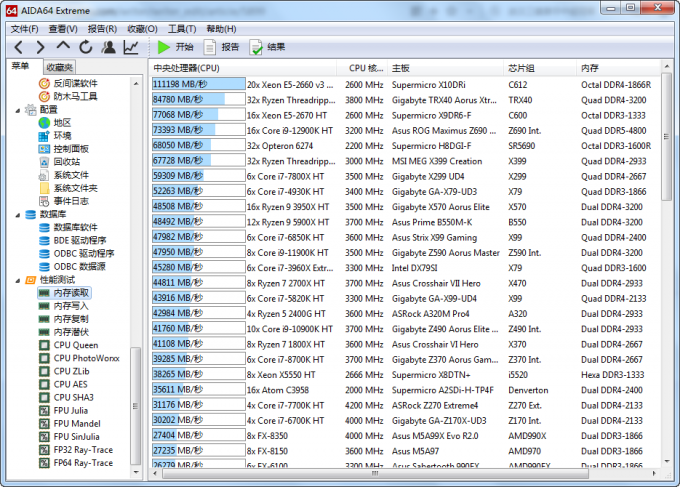Click the Back navigation arrow
This screenshot has width=680, height=487.
[x=17, y=47]
